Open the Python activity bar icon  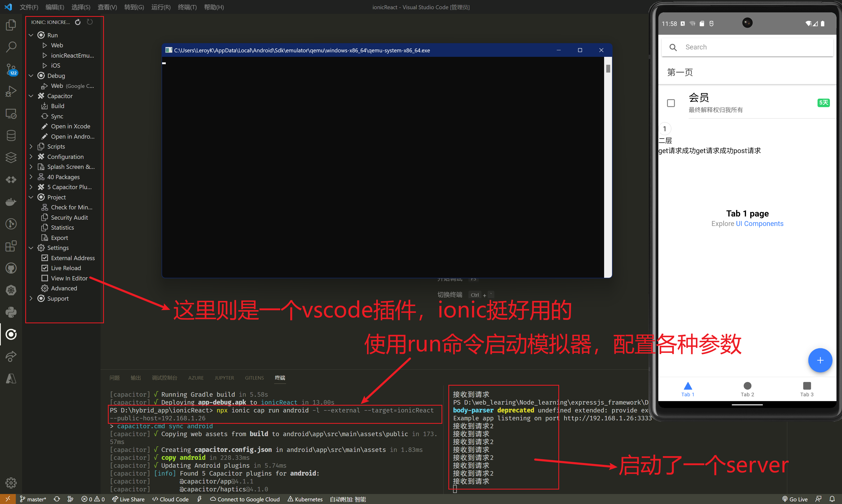[x=11, y=312]
